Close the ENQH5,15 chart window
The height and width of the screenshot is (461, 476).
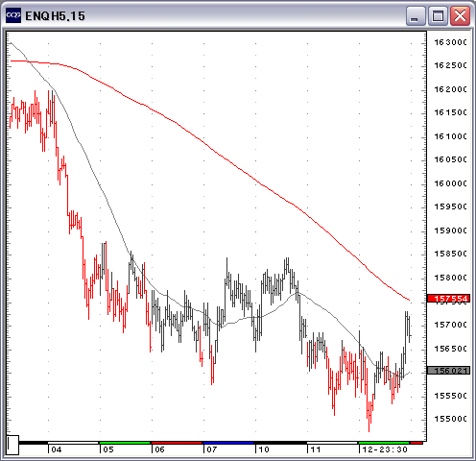pos(460,15)
